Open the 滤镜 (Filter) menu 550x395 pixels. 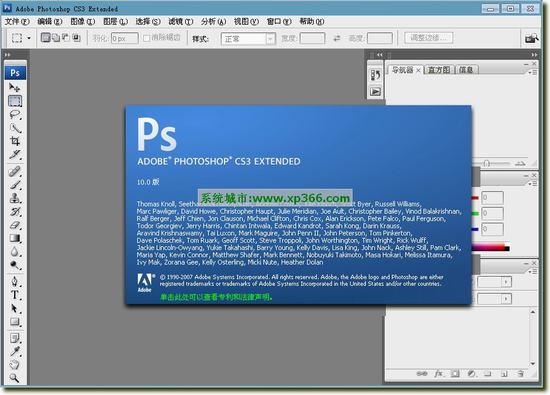(x=181, y=22)
